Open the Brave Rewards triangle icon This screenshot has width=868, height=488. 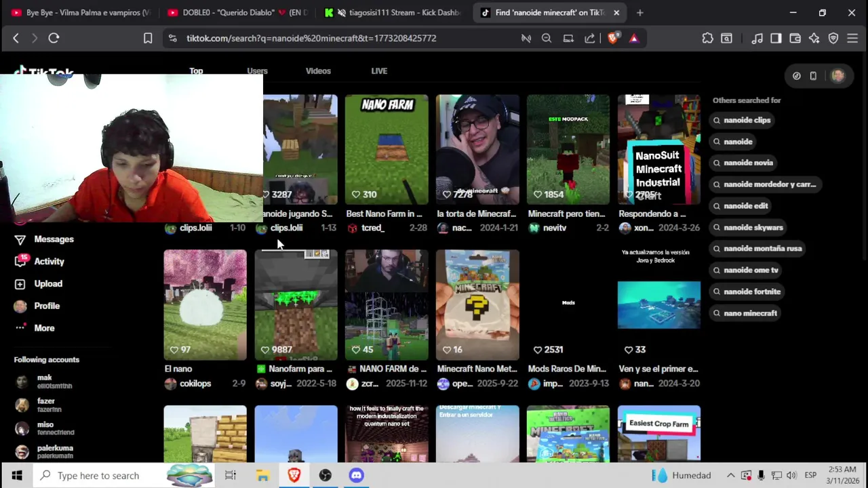[634, 38]
